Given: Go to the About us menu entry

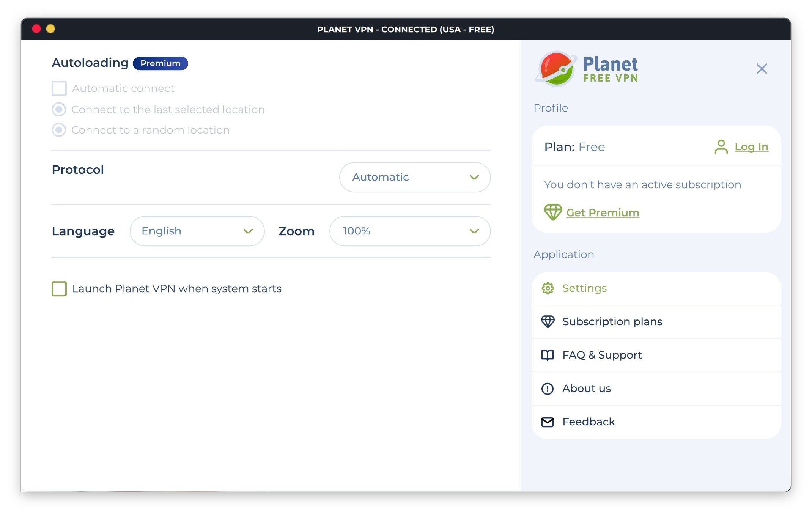Looking at the screenshot, I should (x=586, y=389).
